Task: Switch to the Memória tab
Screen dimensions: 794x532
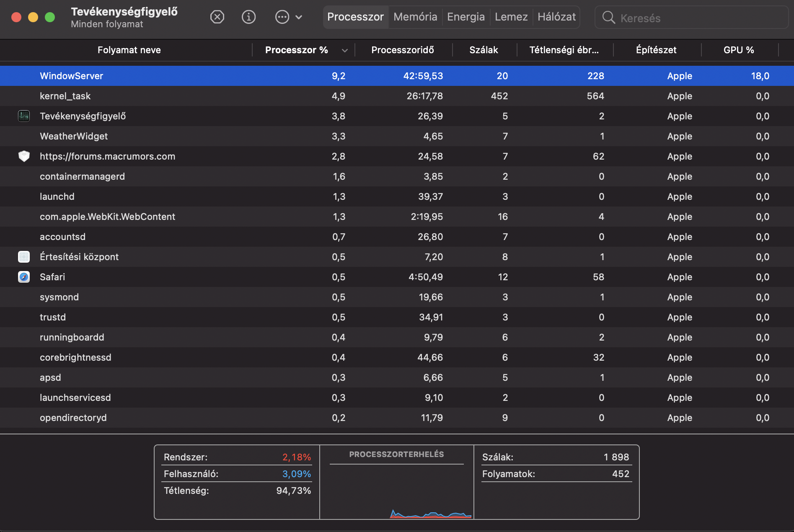Action: (415, 17)
